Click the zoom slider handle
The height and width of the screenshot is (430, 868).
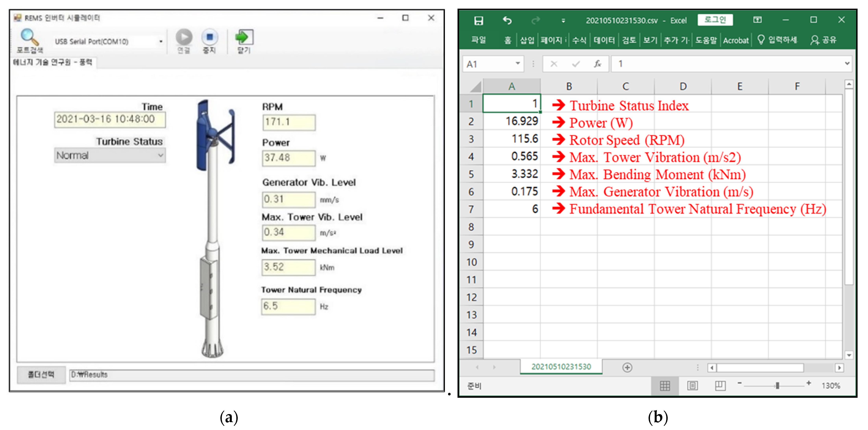click(x=777, y=386)
